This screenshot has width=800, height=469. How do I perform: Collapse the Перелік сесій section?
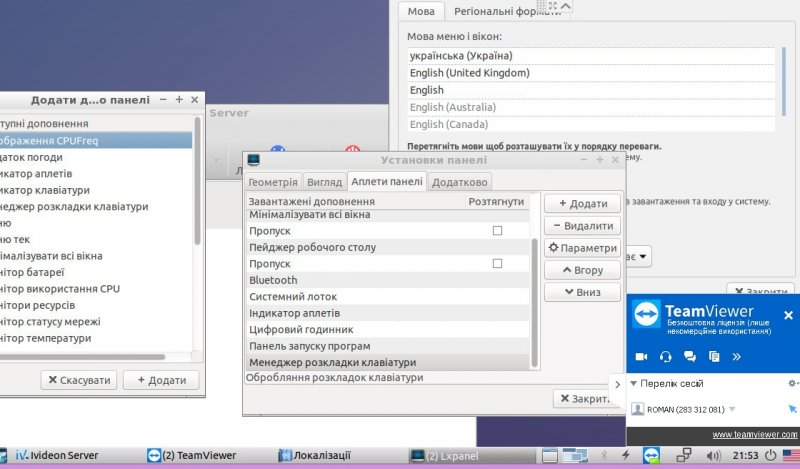click(x=634, y=384)
